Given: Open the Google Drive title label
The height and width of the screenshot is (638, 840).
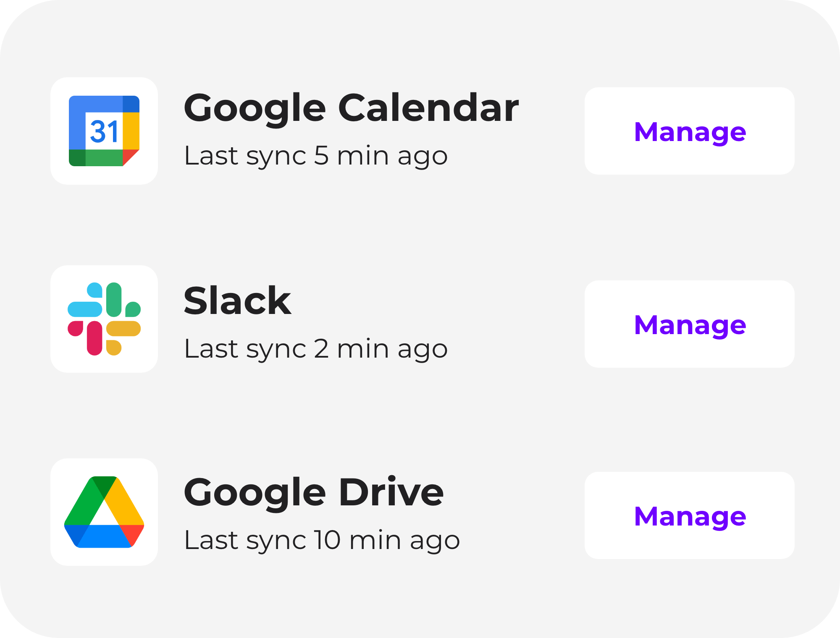Looking at the screenshot, I should click(x=314, y=492).
